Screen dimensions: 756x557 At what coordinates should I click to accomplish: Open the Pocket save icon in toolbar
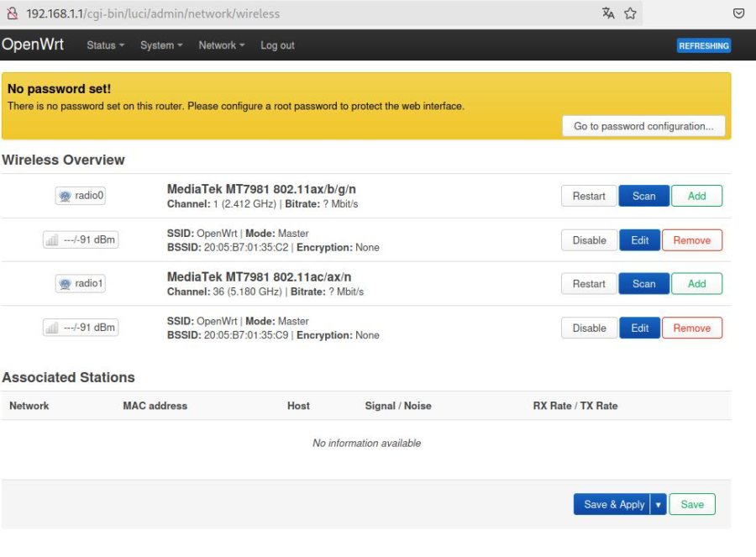(738, 13)
